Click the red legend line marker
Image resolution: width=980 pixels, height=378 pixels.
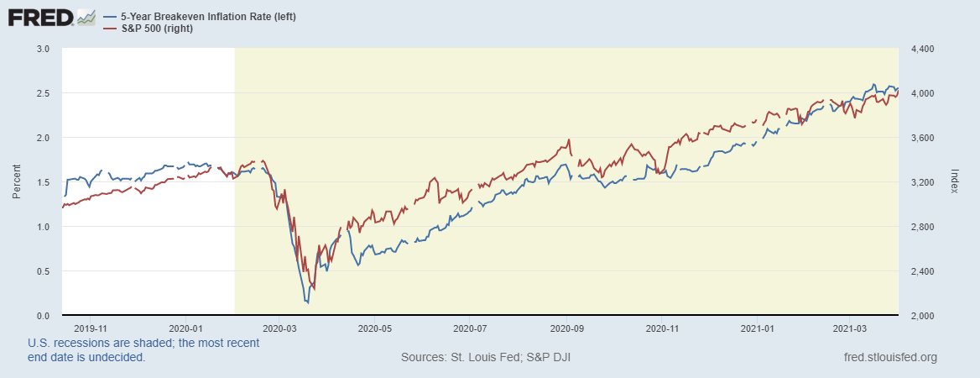pos(109,29)
